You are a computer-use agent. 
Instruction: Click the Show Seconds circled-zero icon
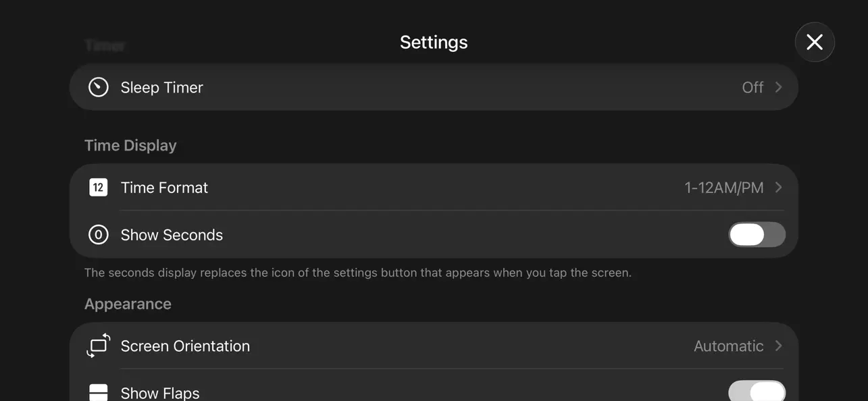point(99,235)
